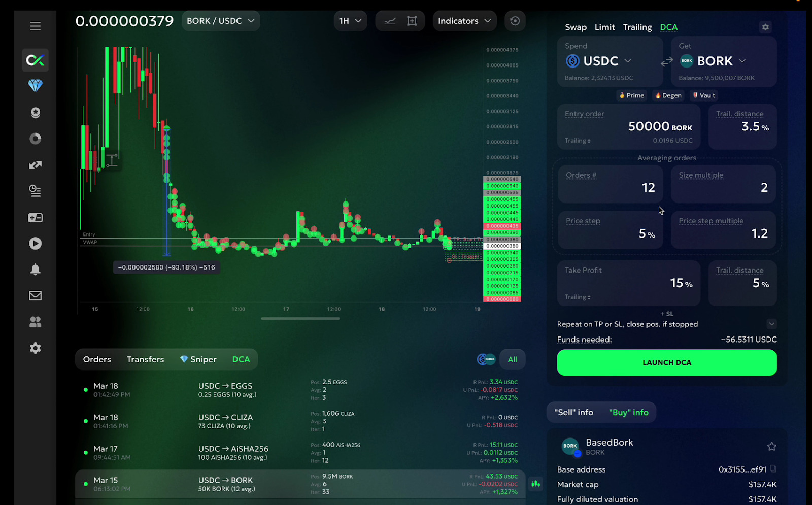Swap the Spend and Get tokens
The height and width of the screenshot is (505, 812).
[667, 61]
